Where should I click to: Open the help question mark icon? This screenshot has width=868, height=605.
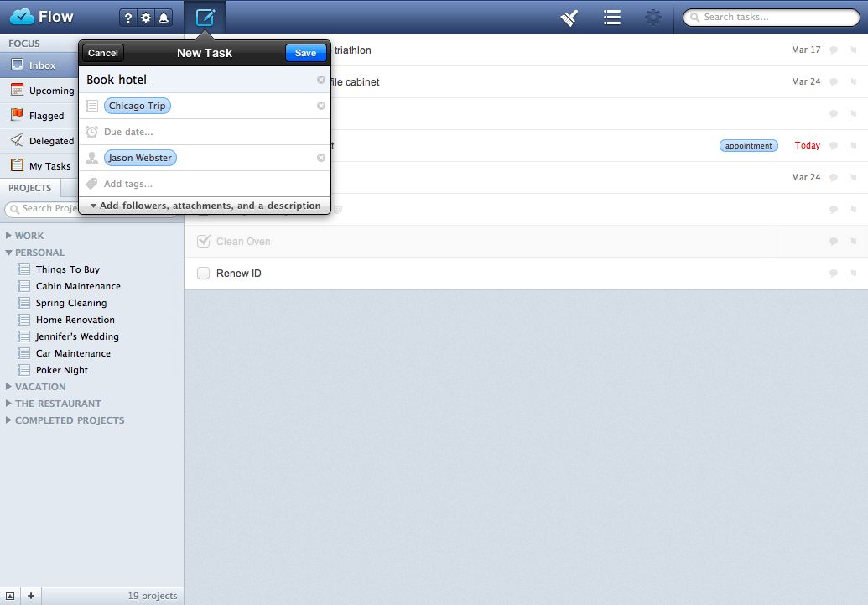click(x=127, y=18)
